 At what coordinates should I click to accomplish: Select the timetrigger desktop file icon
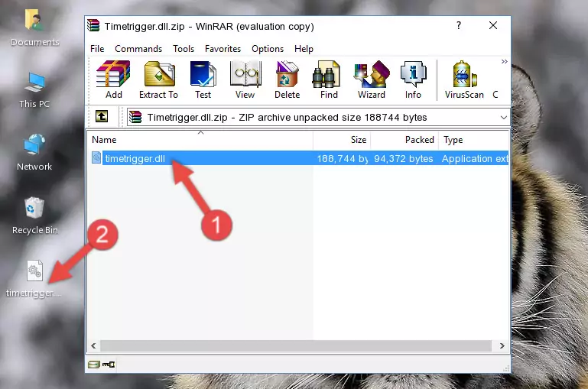(34, 279)
